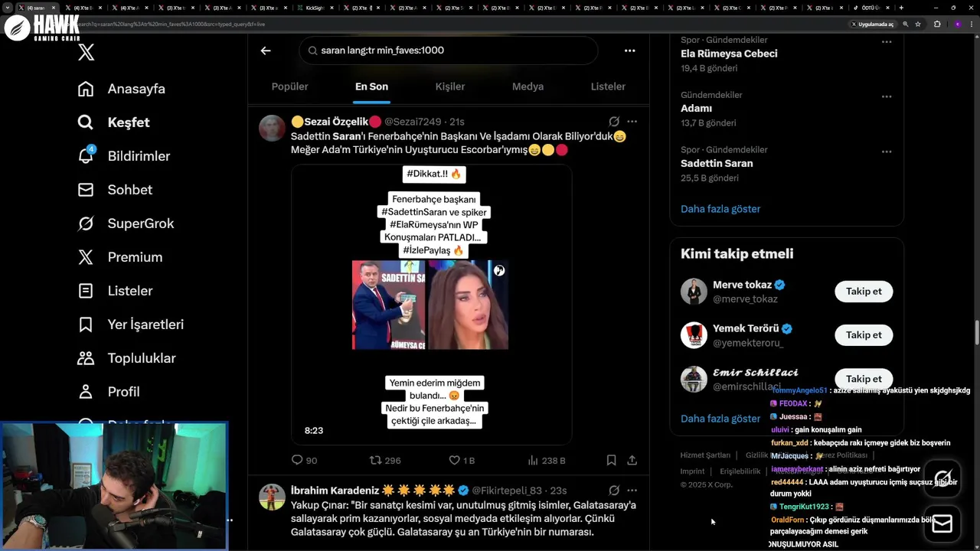Screen dimensions: 980x551
Task: Open Sezai Özçelik profile avatar
Action: (272, 128)
